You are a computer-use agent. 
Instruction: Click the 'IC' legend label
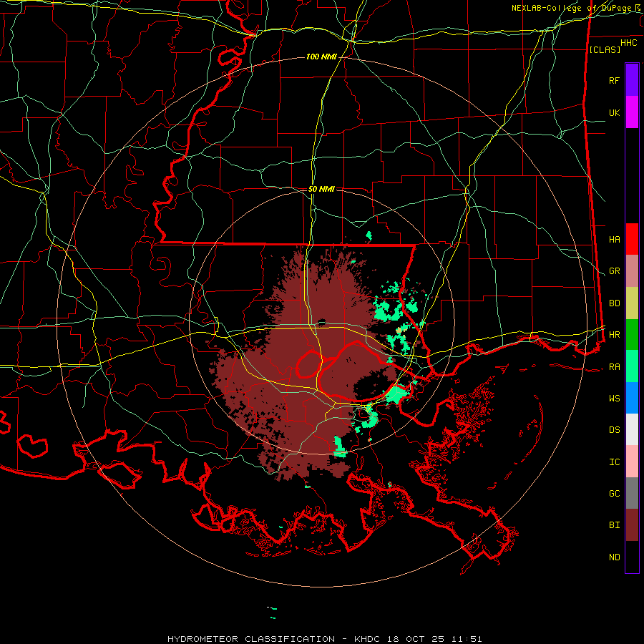point(614,462)
